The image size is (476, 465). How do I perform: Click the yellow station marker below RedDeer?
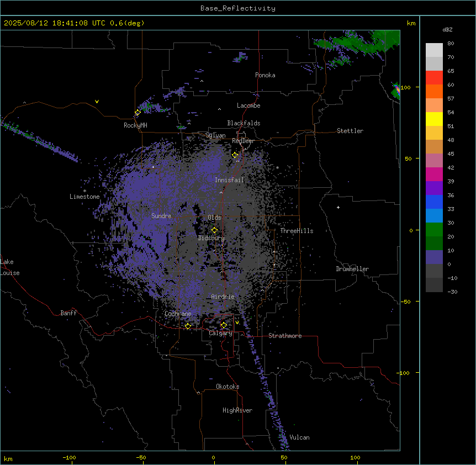(x=235, y=155)
